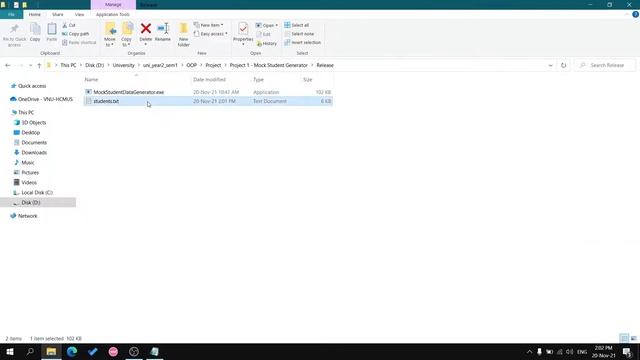
Task: Open Pictures in navigation pane
Action: 30,173
